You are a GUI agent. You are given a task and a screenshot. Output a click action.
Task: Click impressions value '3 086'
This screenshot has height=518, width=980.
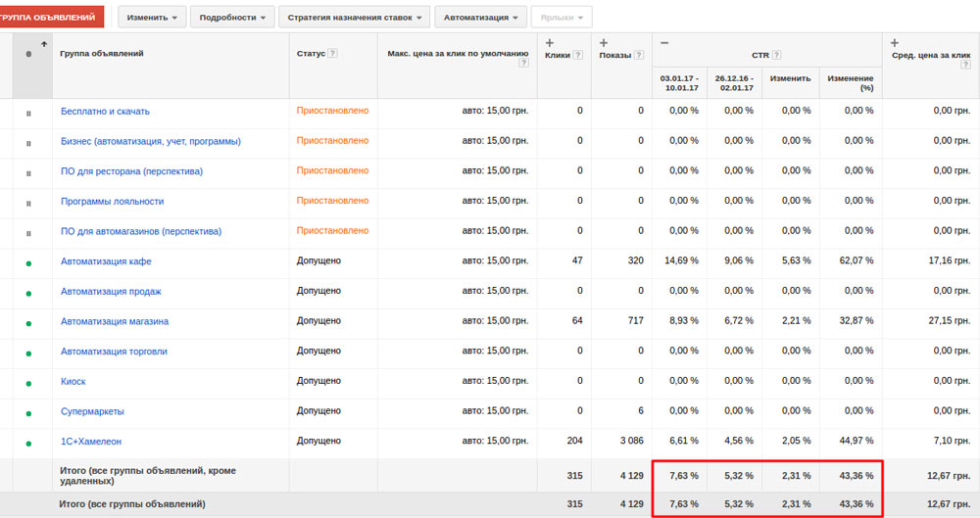tap(631, 441)
